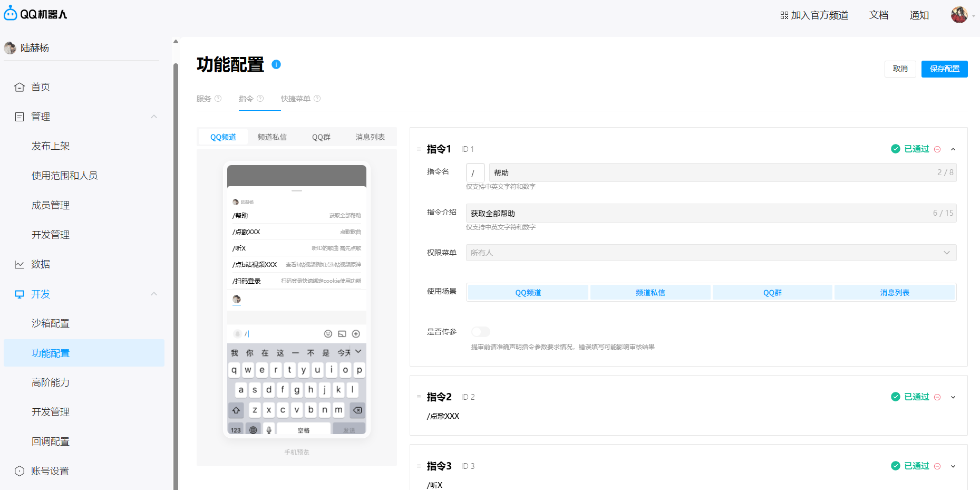The height and width of the screenshot is (490, 980).
Task: Click the red remove icon for 指令1
Action: click(x=937, y=149)
